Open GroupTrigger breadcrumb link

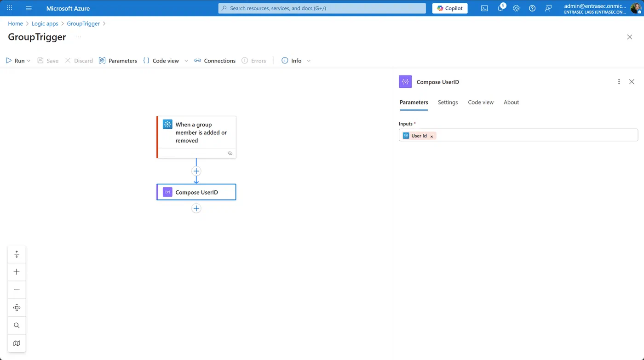(x=83, y=23)
